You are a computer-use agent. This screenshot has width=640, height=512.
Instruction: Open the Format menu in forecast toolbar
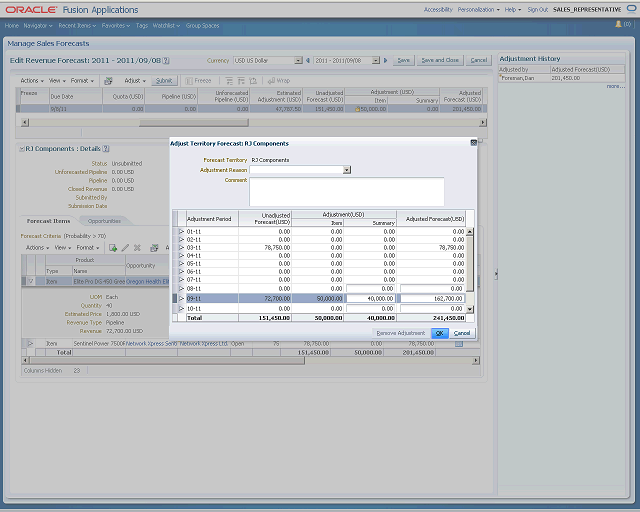(82, 81)
